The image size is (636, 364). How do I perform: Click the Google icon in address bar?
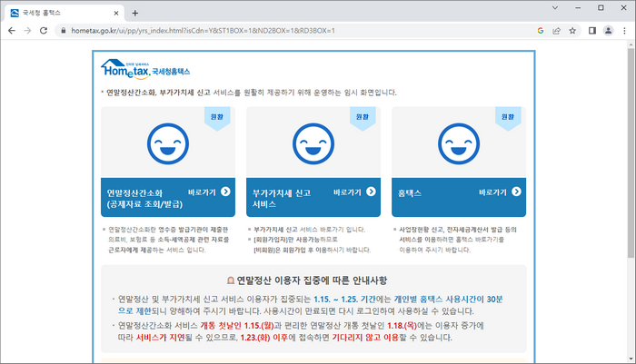[x=541, y=31]
